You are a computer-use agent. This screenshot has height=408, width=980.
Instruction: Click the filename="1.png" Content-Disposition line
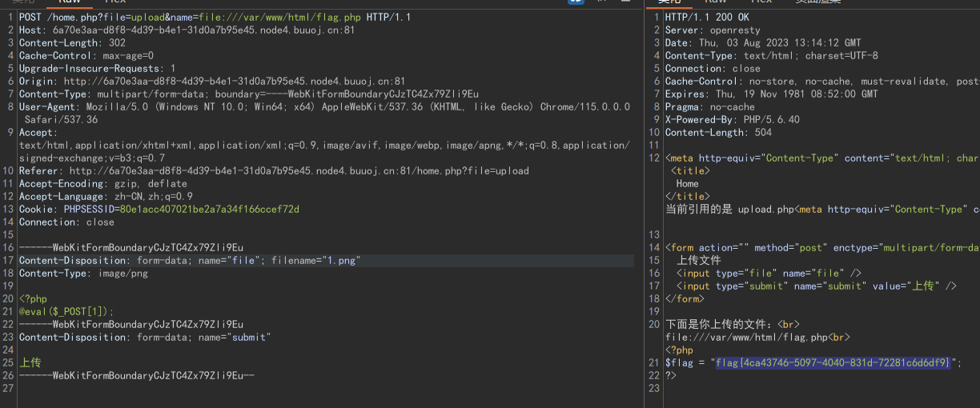point(190,260)
